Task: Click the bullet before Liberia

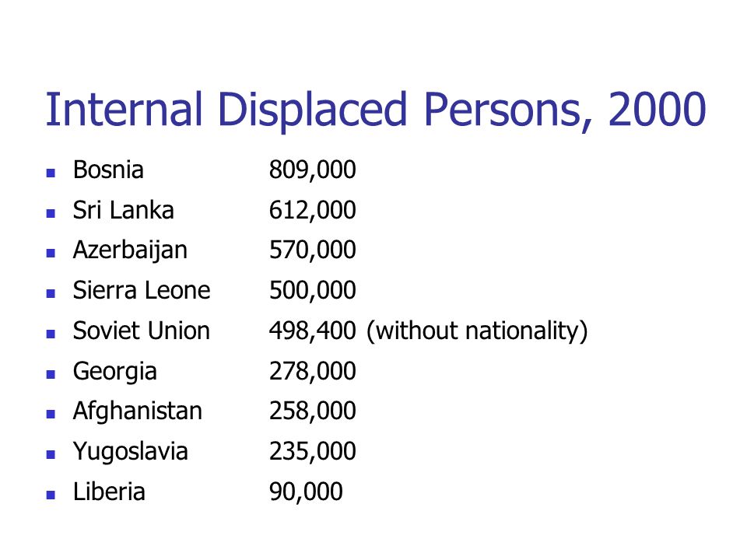Action: [51, 495]
